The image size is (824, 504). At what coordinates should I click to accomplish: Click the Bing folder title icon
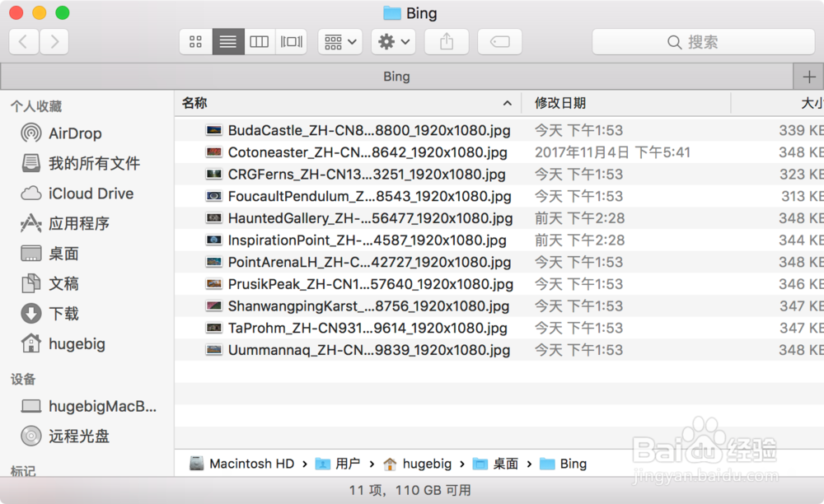point(392,13)
